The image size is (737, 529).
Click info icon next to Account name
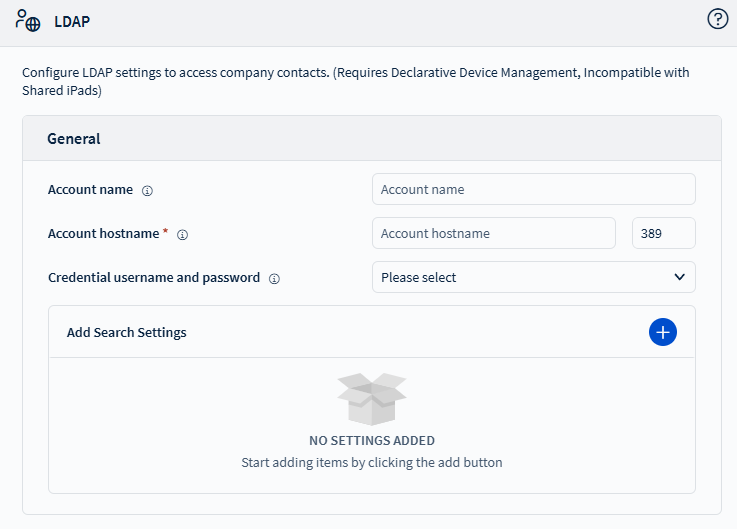coord(147,190)
